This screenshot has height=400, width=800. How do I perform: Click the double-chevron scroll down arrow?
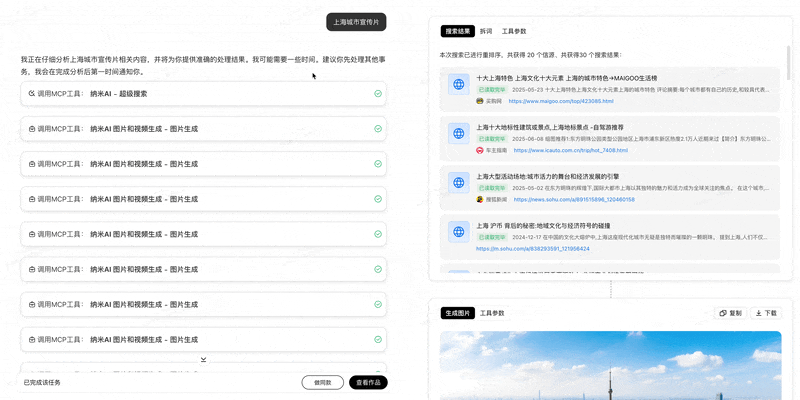click(x=203, y=360)
